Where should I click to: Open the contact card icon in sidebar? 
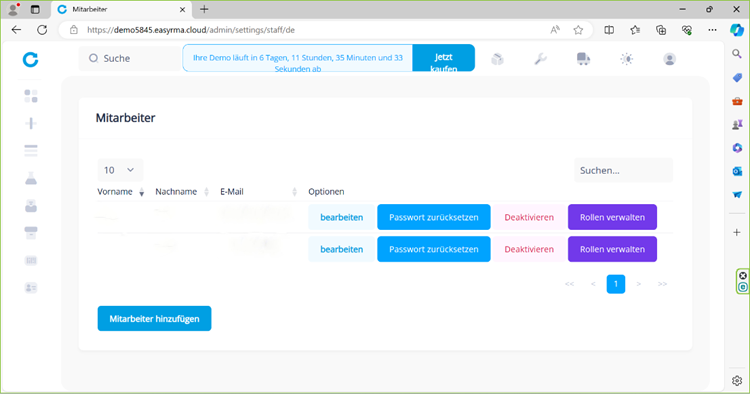tap(31, 288)
